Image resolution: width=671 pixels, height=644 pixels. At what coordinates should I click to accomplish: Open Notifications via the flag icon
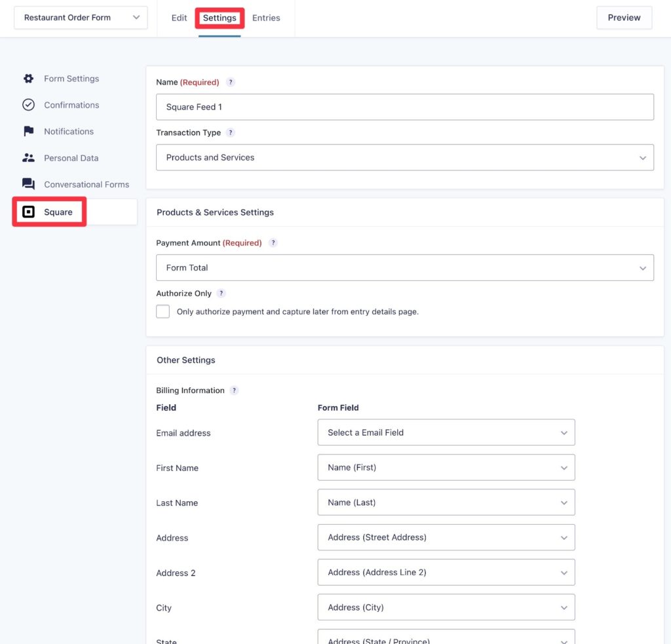click(29, 131)
